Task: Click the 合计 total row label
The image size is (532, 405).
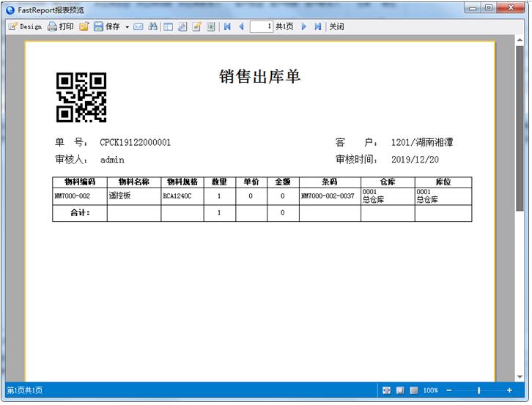Action: [80, 213]
